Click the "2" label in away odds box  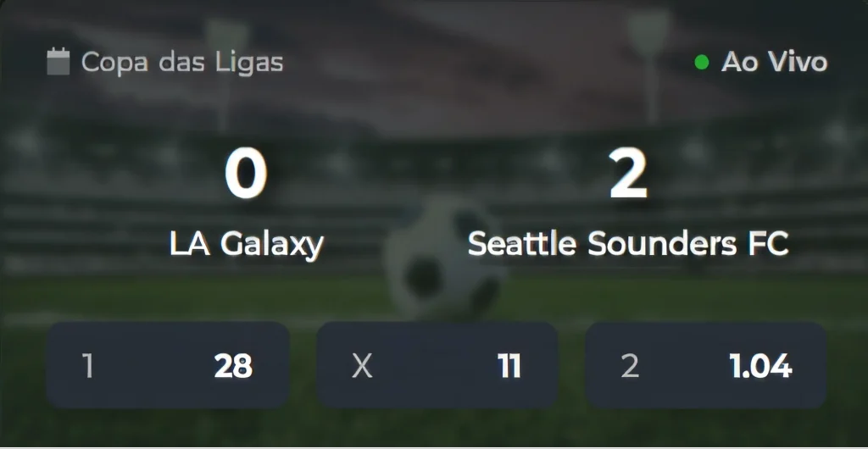coord(630,367)
